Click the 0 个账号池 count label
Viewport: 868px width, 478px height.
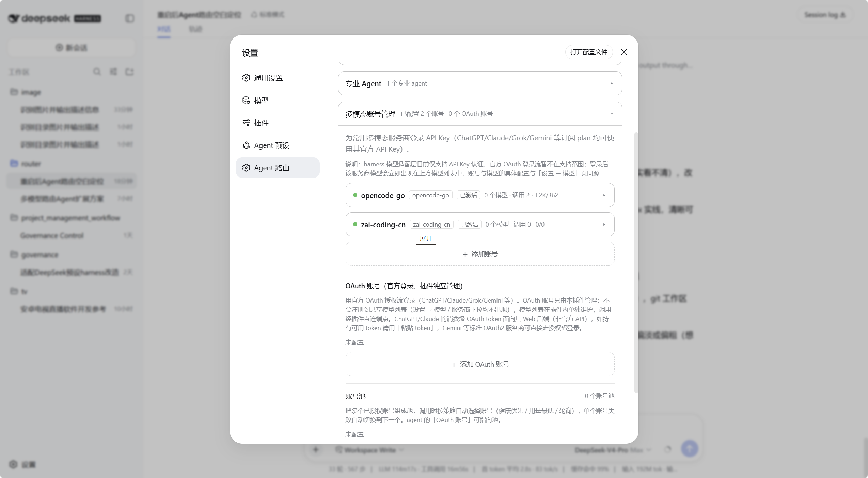pyautogui.click(x=599, y=396)
